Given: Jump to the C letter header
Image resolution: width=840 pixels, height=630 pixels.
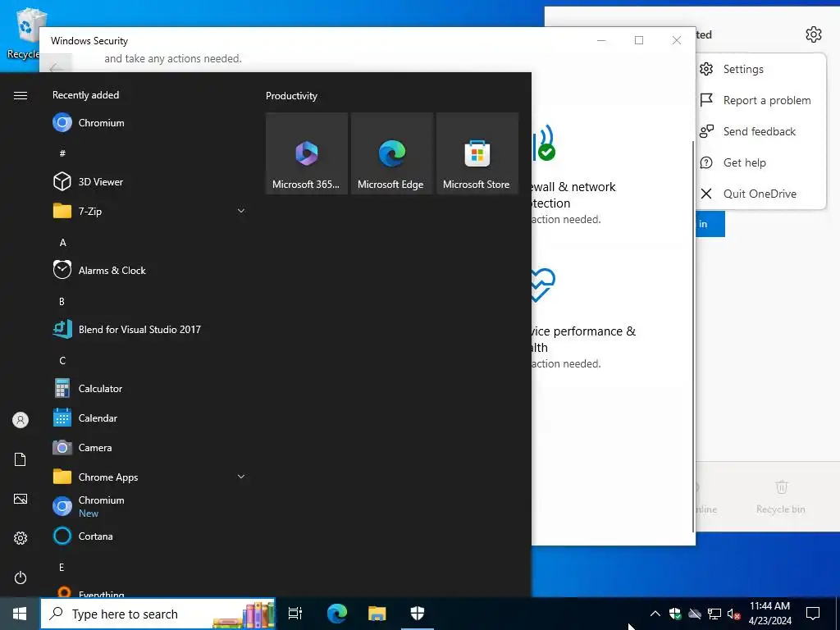Looking at the screenshot, I should coord(62,361).
